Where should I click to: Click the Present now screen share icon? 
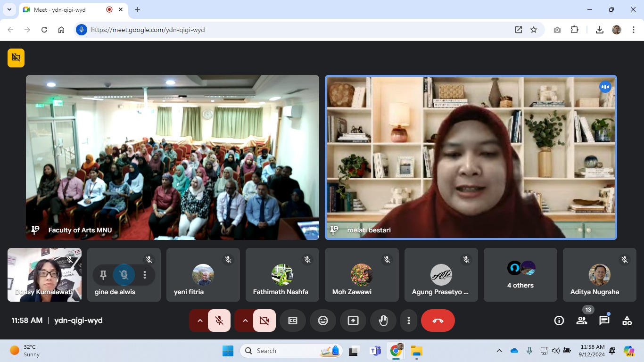[353, 321]
